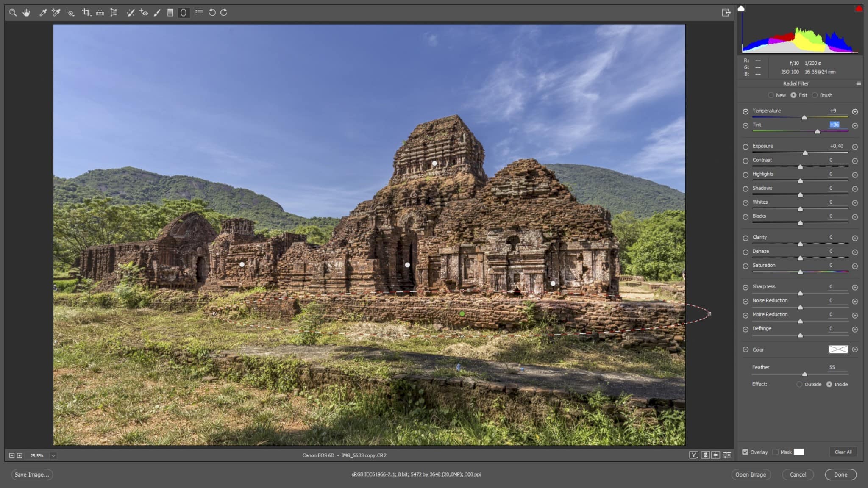Uncheck the Overlay checkbox
The width and height of the screenshot is (868, 488).
(x=745, y=452)
